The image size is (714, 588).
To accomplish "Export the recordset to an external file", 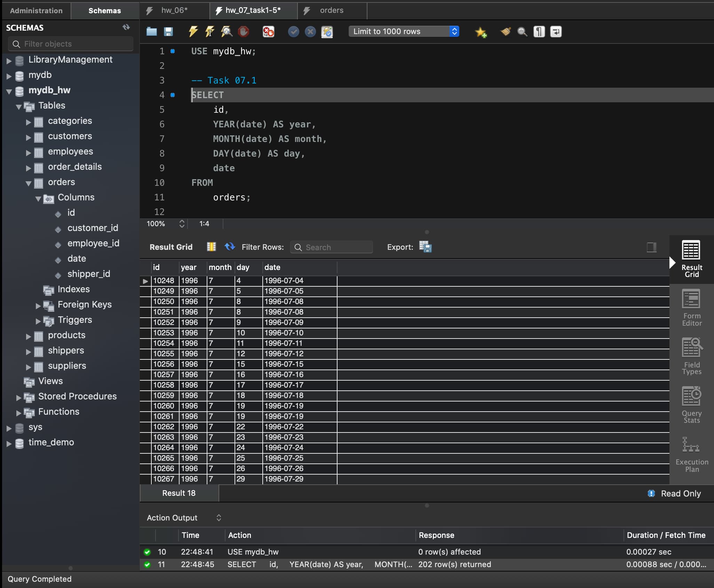I will click(x=425, y=247).
